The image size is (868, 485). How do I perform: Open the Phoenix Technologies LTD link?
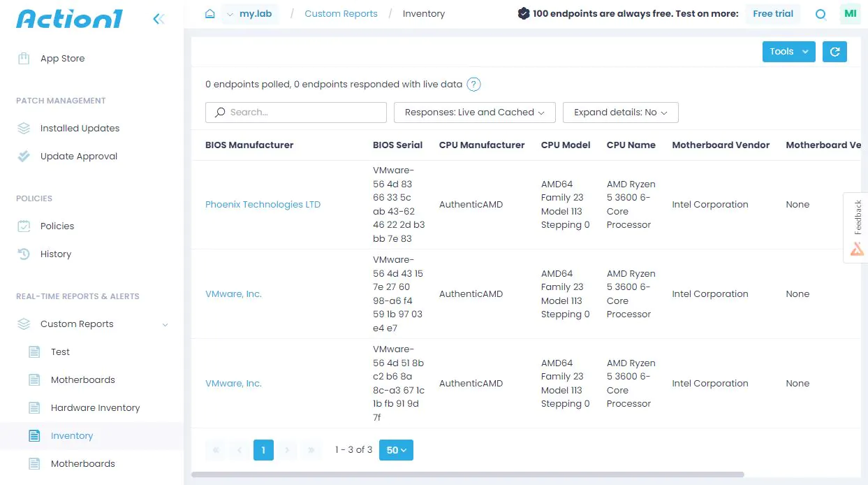coord(263,205)
